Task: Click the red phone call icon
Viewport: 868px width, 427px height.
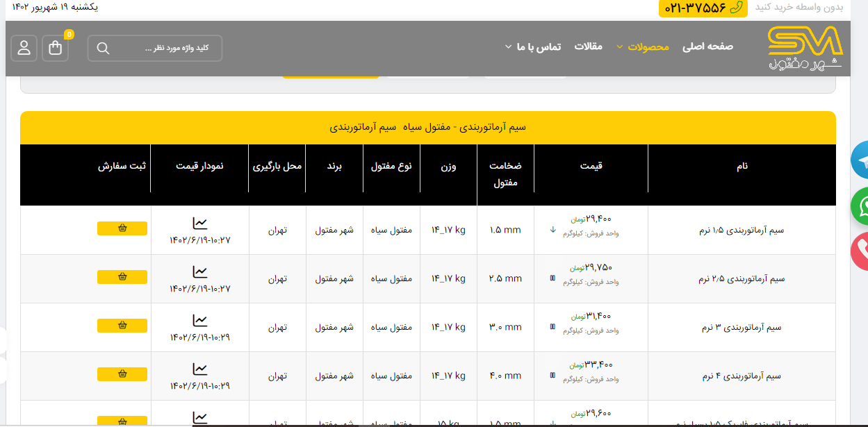Action: 862,251
